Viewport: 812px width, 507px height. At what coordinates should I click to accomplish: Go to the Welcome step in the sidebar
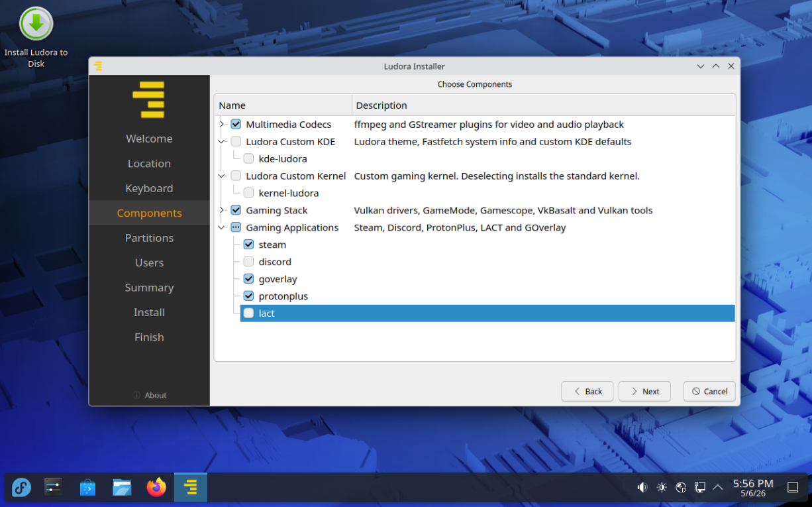click(x=149, y=139)
